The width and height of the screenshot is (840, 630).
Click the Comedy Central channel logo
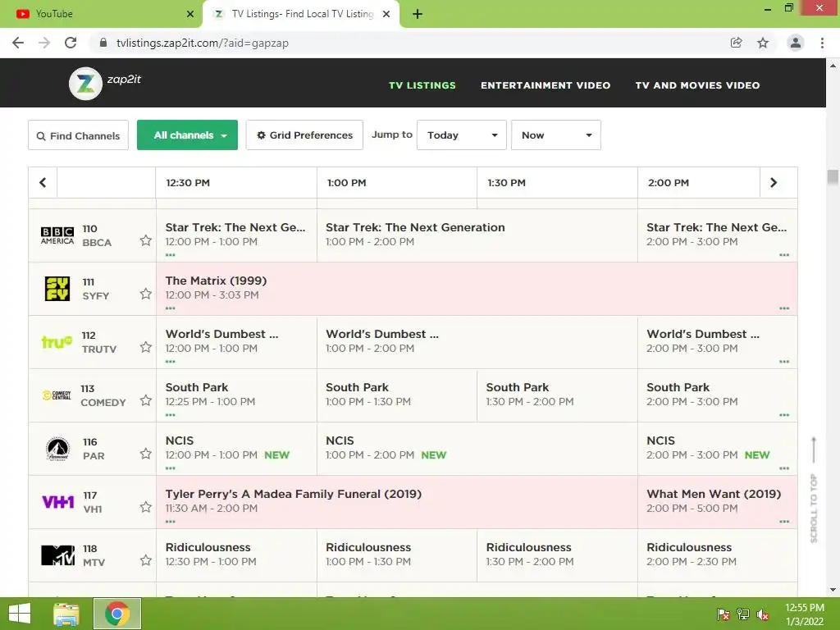click(57, 395)
